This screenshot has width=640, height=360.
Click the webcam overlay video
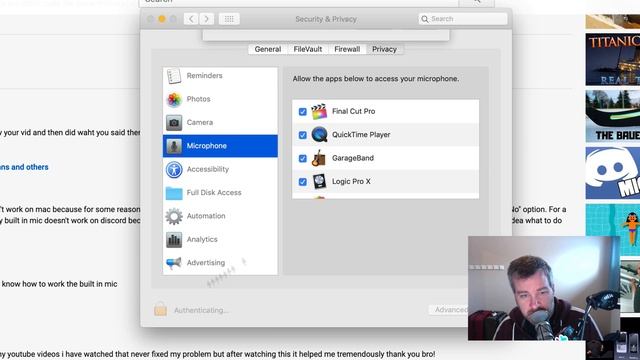(544, 288)
